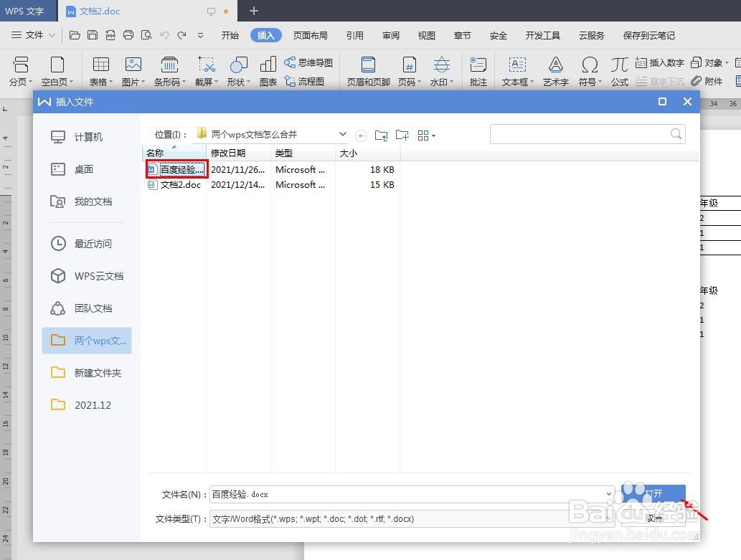Viewport: 741px width, 560px height.
Task: Click the 图表 chart tool
Action: point(268,72)
